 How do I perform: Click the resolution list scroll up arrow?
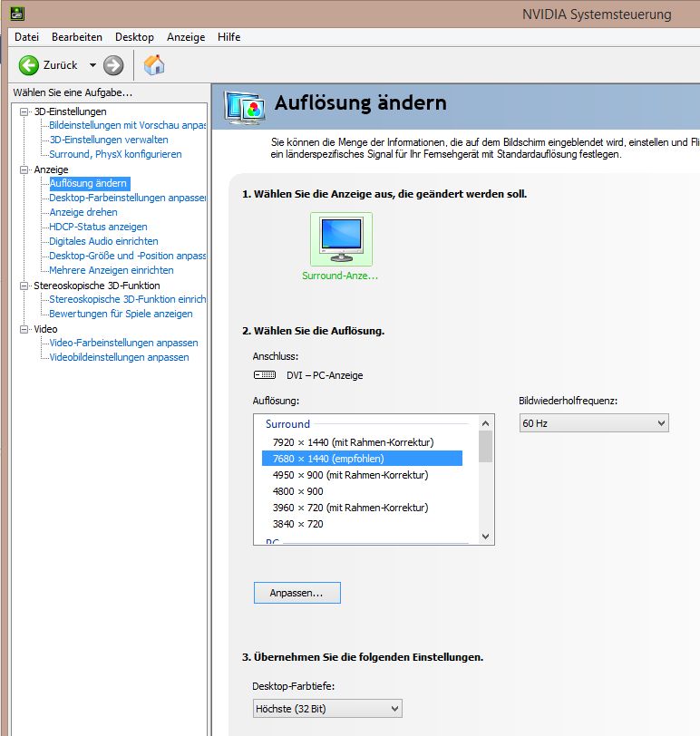485,423
